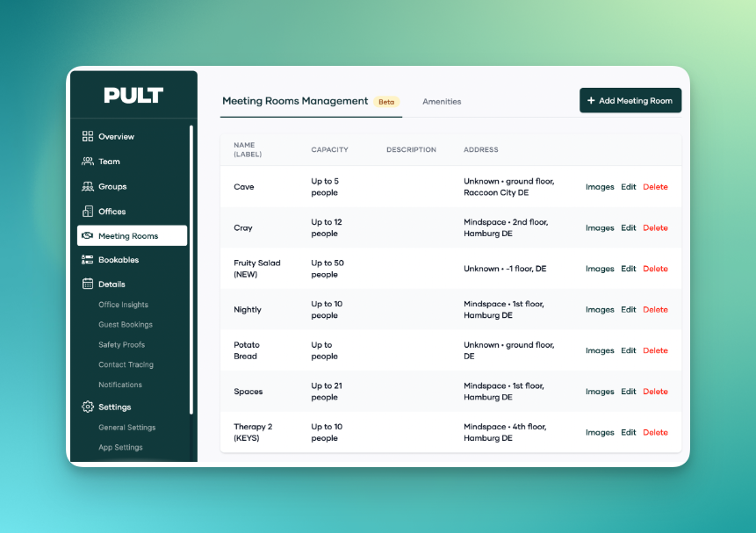Open Contact Tracing submenu item
756x533 pixels.
pyautogui.click(x=126, y=364)
